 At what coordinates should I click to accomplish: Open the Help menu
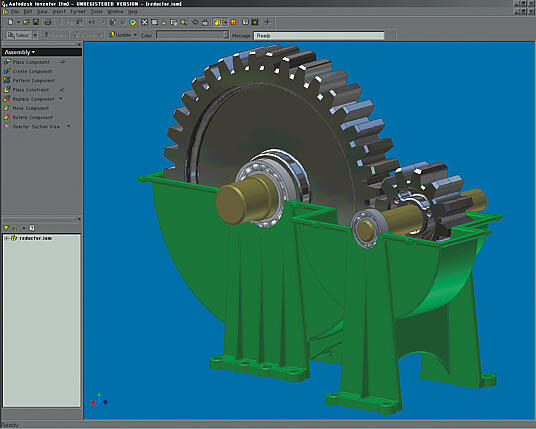(x=133, y=12)
